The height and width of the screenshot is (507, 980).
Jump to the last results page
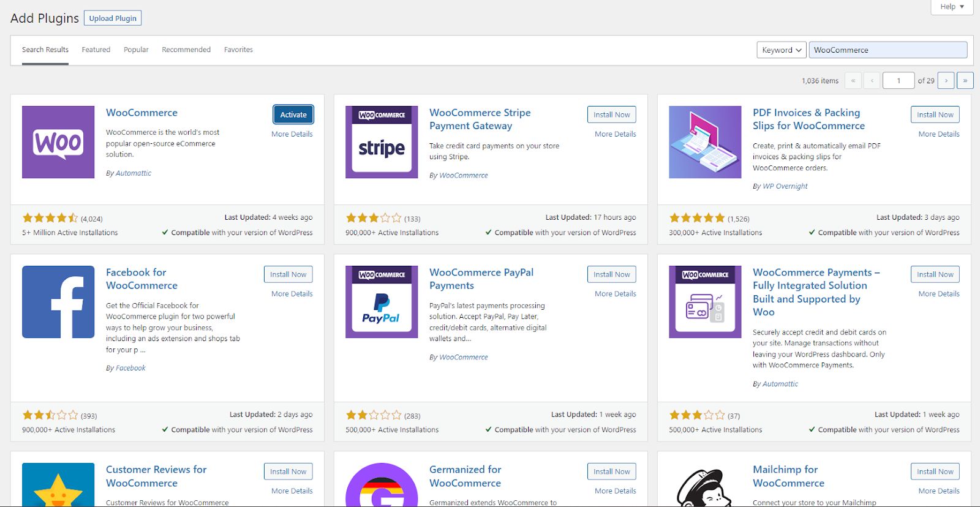click(x=965, y=80)
